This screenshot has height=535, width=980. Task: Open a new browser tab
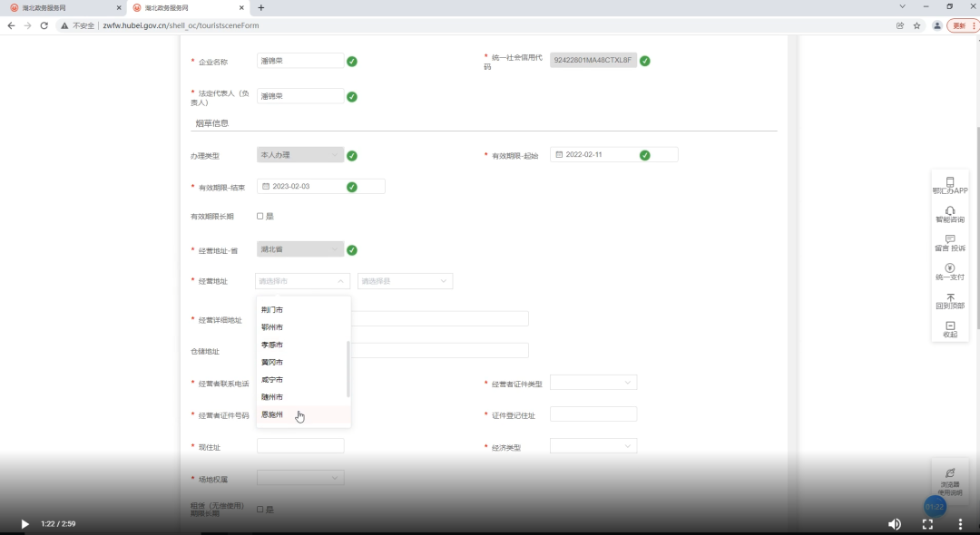tap(261, 7)
